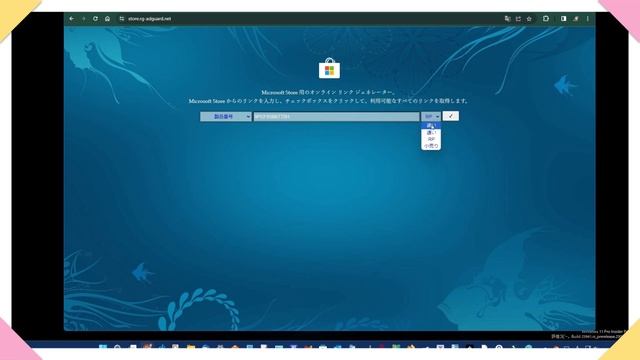
Task: Click the Microsoft Store bag logo
Action: click(329, 68)
